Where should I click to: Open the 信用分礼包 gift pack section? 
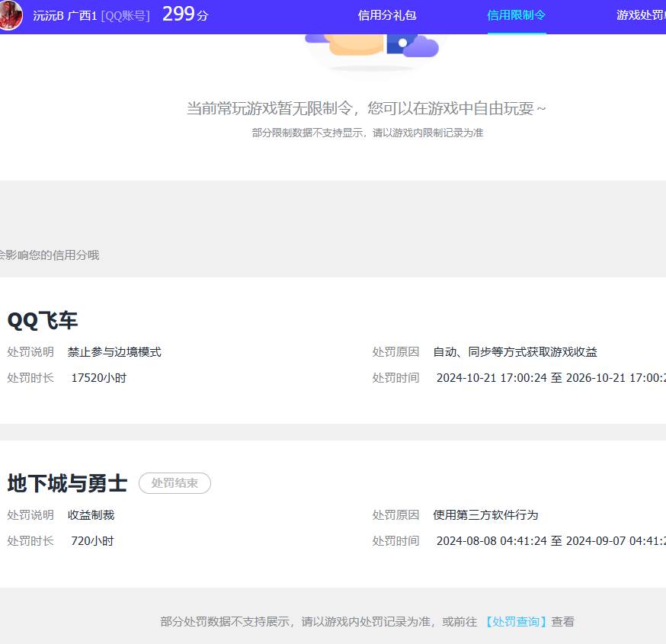coord(387,15)
